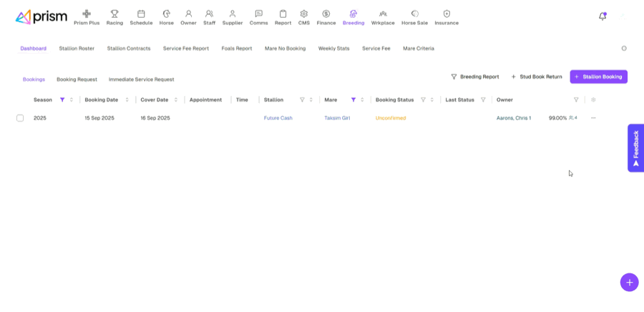644x312 pixels.
Task: Open the row actions ellipsis menu
Action: click(x=593, y=118)
